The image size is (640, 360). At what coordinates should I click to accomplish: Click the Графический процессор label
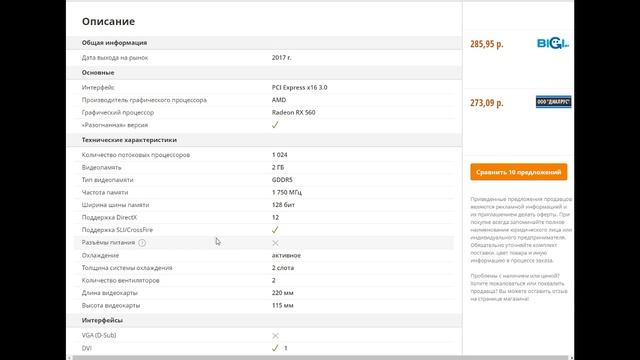(118, 112)
